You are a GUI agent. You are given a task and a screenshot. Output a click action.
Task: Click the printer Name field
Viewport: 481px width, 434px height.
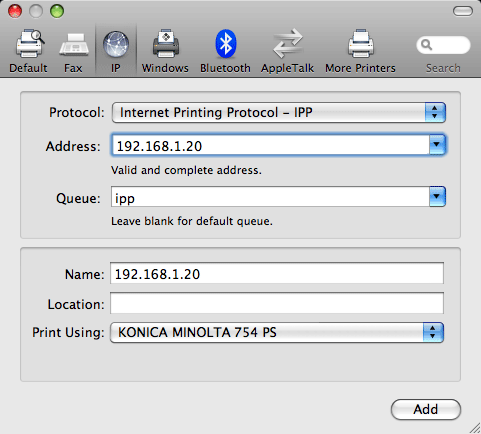(x=277, y=274)
